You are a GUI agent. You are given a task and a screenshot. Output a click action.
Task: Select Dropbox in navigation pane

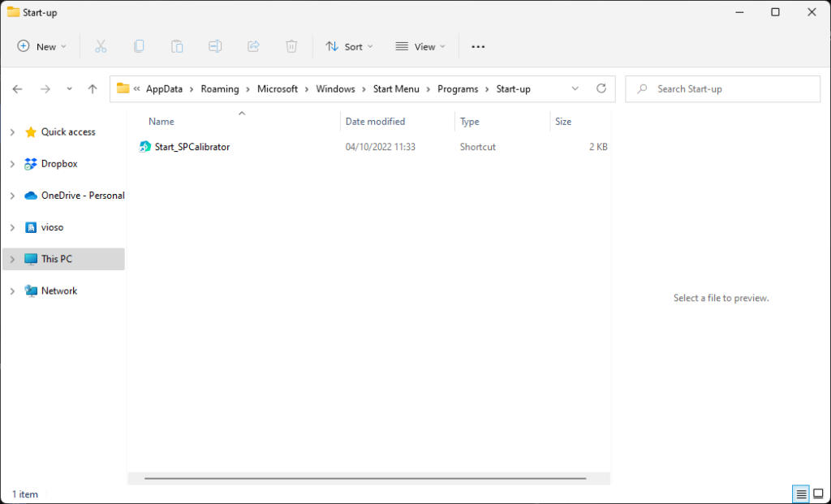[x=59, y=164]
